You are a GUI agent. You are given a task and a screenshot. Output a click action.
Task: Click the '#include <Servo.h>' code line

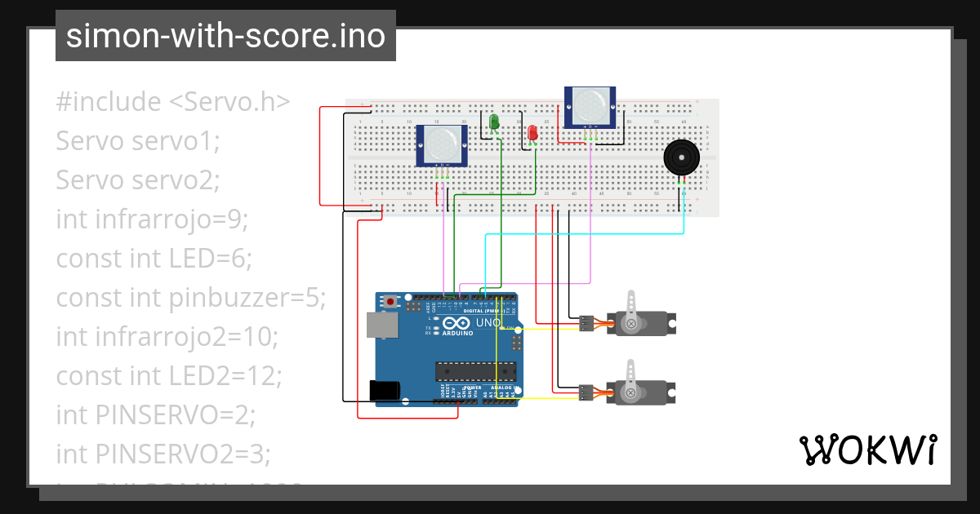[x=173, y=102]
